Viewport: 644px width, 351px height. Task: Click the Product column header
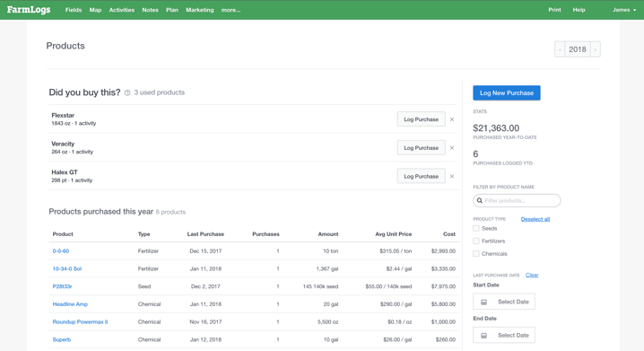tap(63, 234)
